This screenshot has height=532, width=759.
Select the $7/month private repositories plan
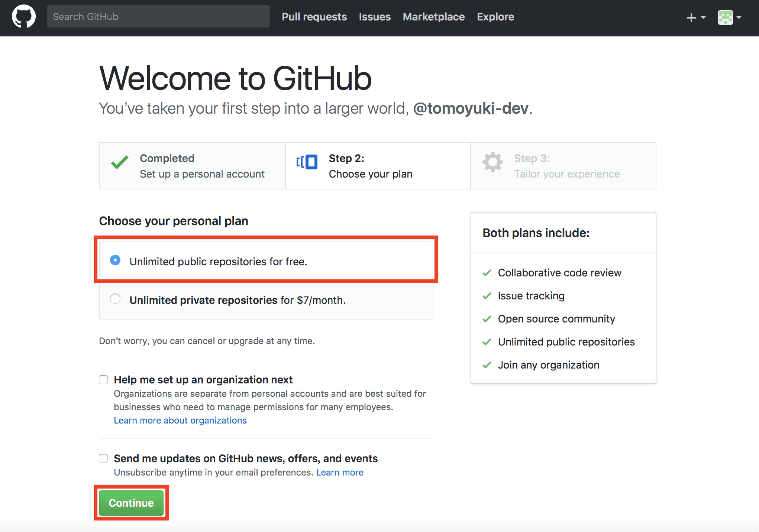click(x=115, y=299)
